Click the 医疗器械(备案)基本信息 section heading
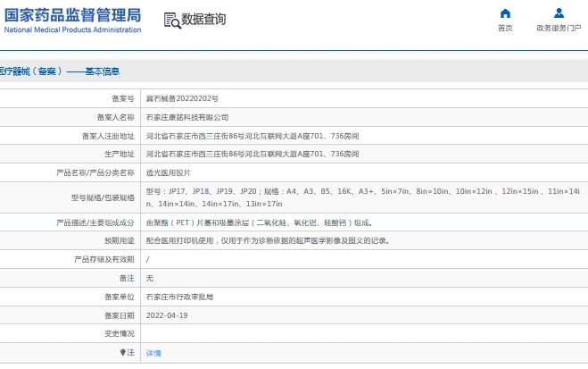The width and height of the screenshot is (588, 369). [x=60, y=71]
